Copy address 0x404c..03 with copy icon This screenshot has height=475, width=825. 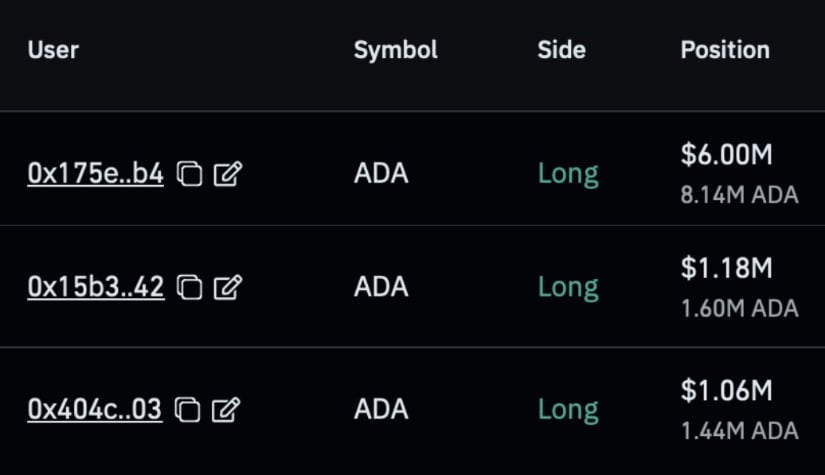tap(187, 409)
